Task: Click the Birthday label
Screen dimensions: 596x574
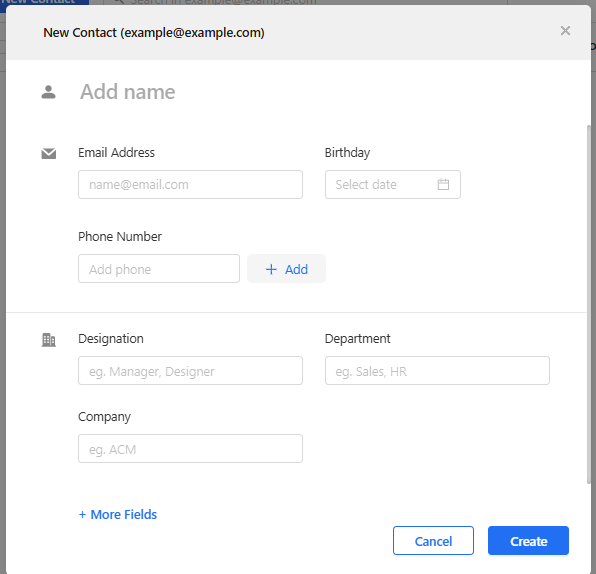Action: [x=347, y=153]
